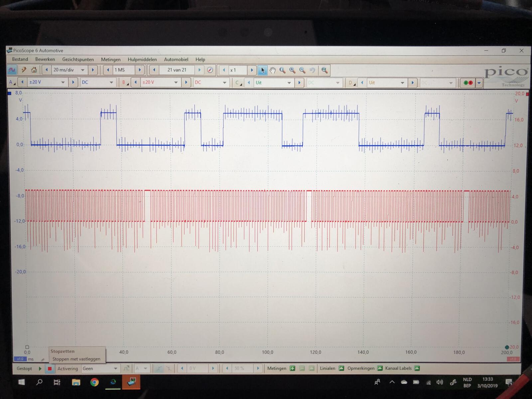The image size is (532, 399).
Task: Open File Explorer from taskbar
Action: [76, 382]
